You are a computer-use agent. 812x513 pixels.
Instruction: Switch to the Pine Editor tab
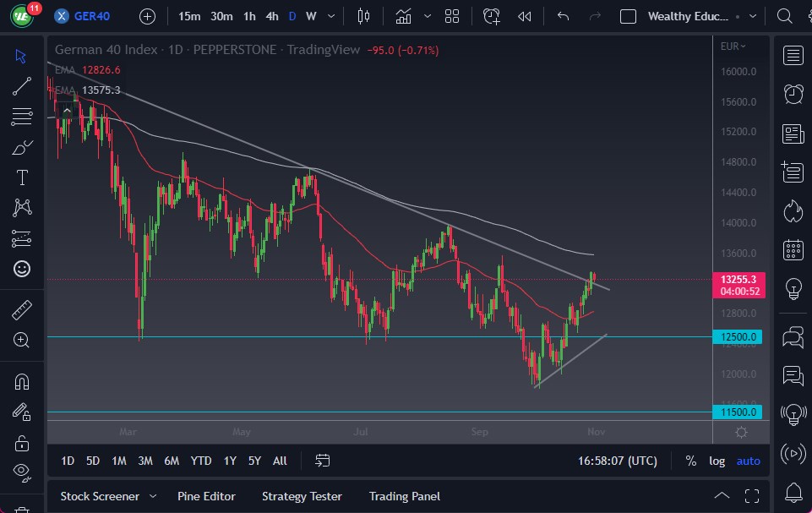tap(206, 496)
